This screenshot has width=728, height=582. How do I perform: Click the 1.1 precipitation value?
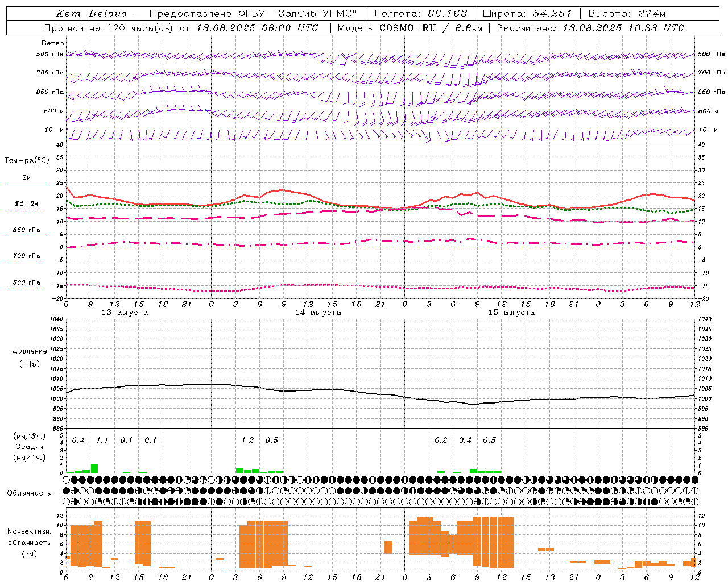(x=102, y=440)
